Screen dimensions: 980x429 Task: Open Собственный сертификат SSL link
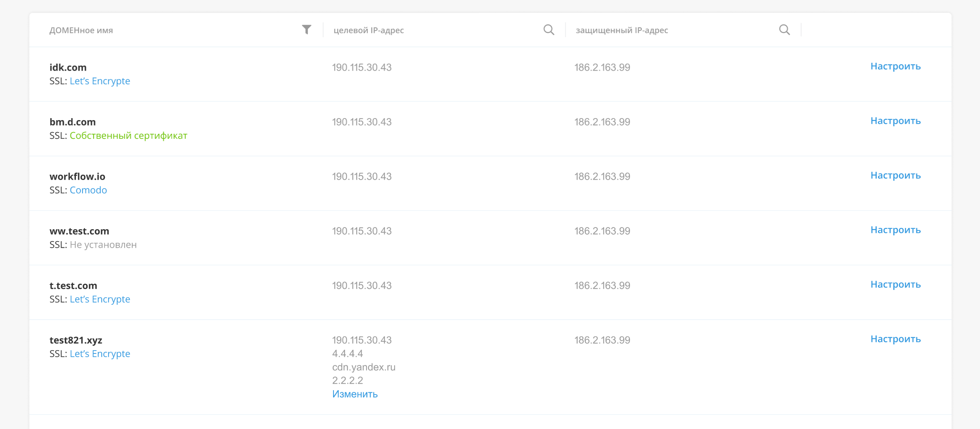[128, 135]
